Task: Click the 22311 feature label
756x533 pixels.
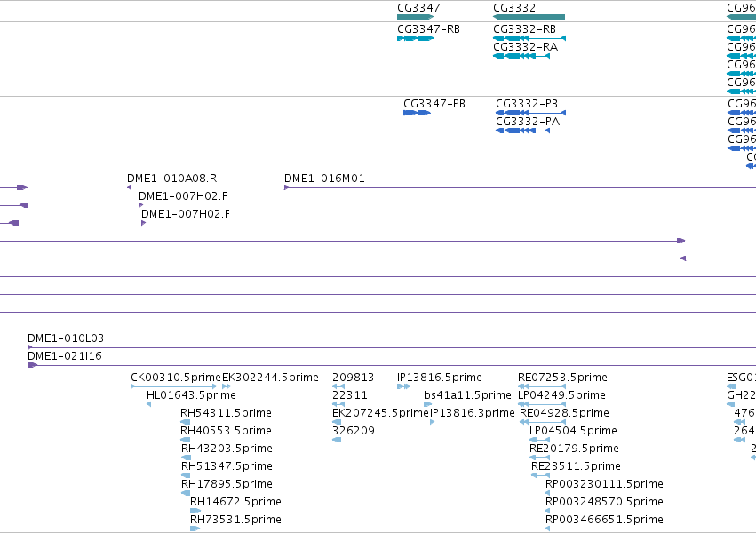Action: pos(350,395)
